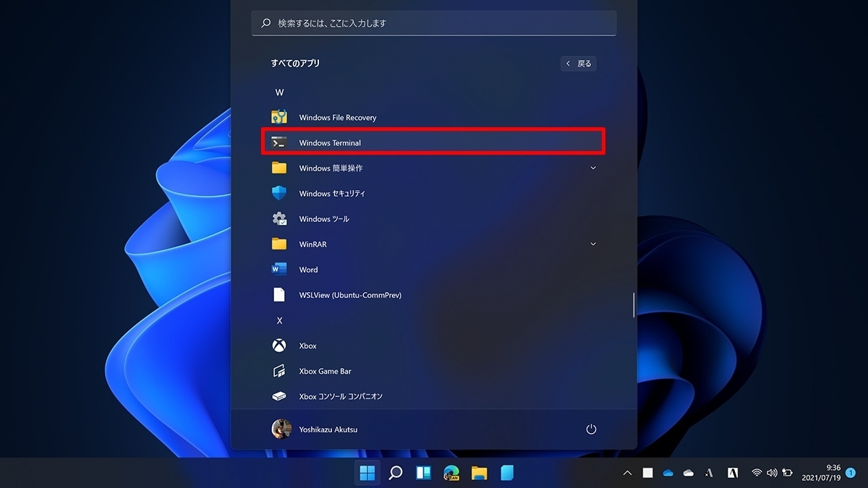
Task: Open the Yoshikazu Akutsu account menu
Action: (315, 429)
